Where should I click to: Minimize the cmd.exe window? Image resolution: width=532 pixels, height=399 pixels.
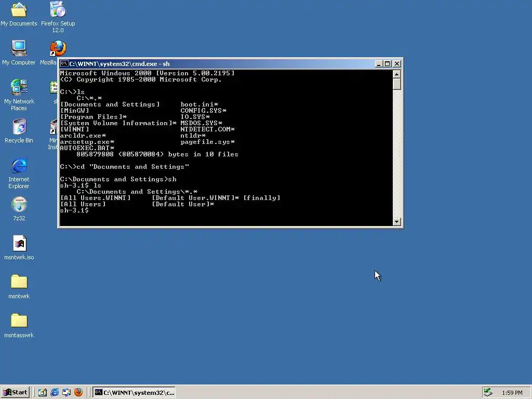(x=379, y=64)
